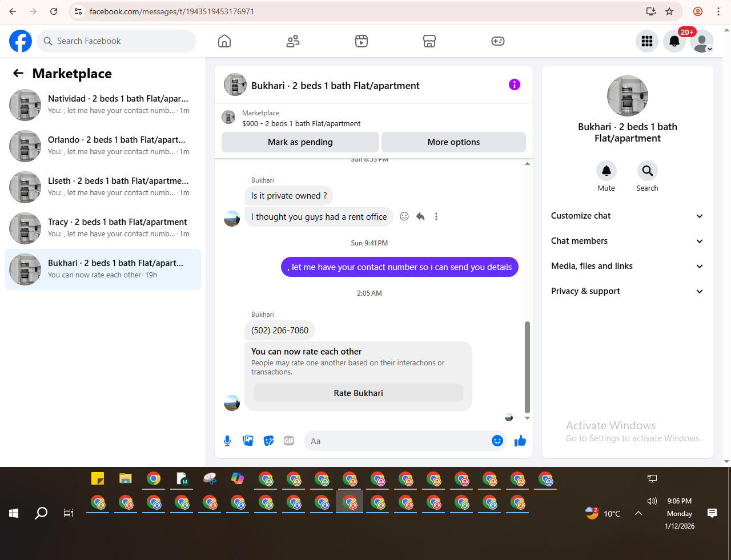Click the volume icon in system tray
This screenshot has height=560, width=731.
[x=652, y=501]
